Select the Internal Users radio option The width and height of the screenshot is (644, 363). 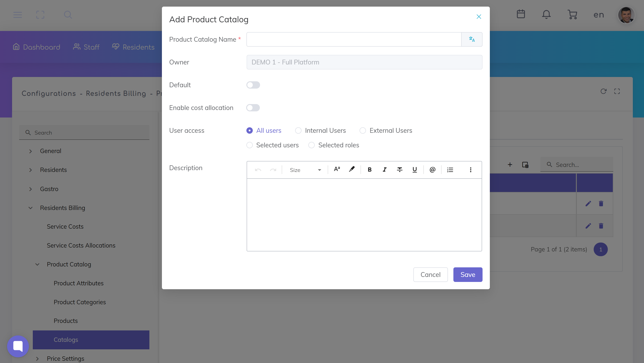pyautogui.click(x=298, y=130)
